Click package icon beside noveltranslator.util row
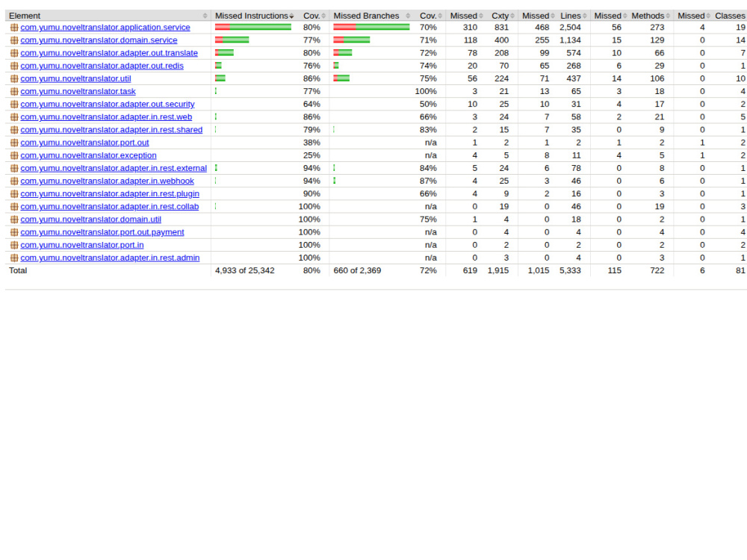Viewport: 747px width, 560px height. click(x=14, y=79)
